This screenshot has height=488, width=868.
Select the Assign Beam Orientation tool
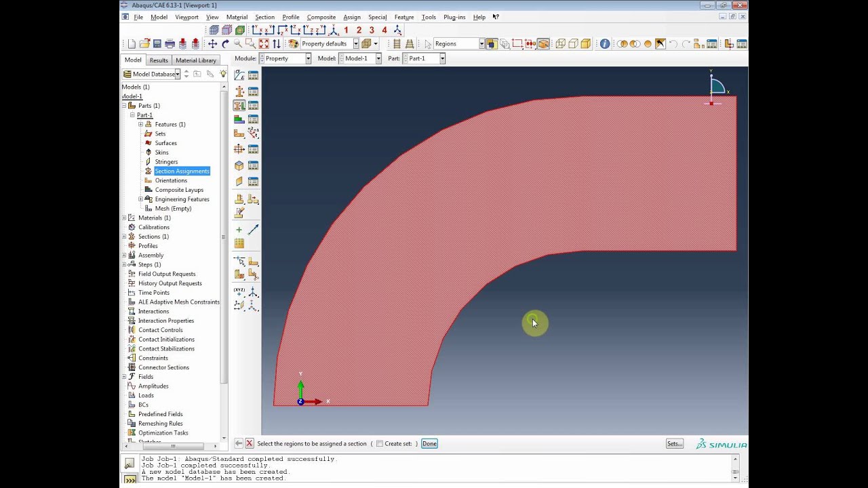[253, 134]
